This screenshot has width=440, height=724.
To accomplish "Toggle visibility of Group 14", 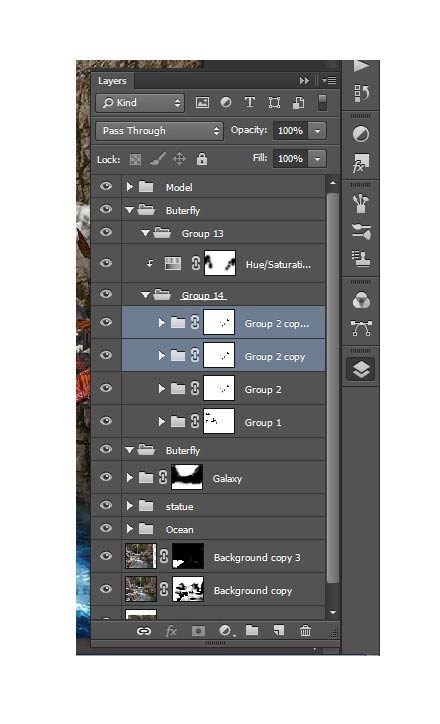I will (x=106, y=294).
